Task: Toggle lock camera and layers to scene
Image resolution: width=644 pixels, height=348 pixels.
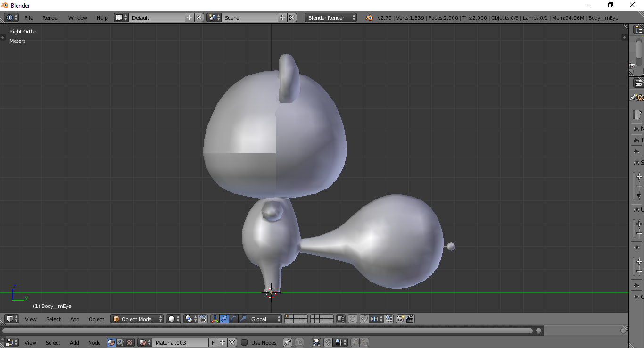Action: click(x=341, y=319)
